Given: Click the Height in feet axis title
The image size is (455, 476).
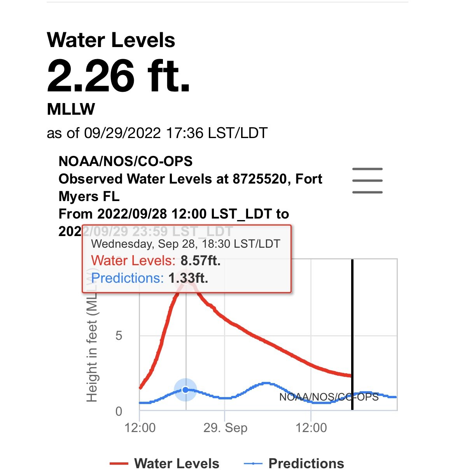Looking at the screenshot, I should pos(92,334).
